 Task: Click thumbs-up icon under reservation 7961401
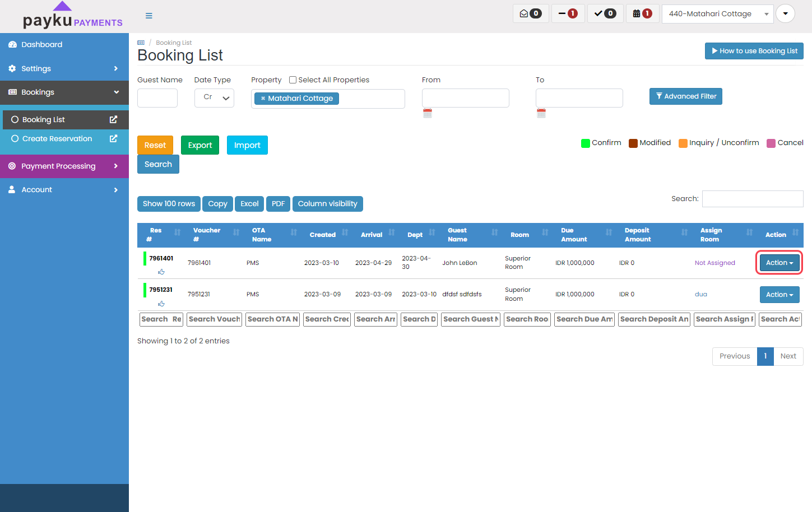pyautogui.click(x=161, y=272)
